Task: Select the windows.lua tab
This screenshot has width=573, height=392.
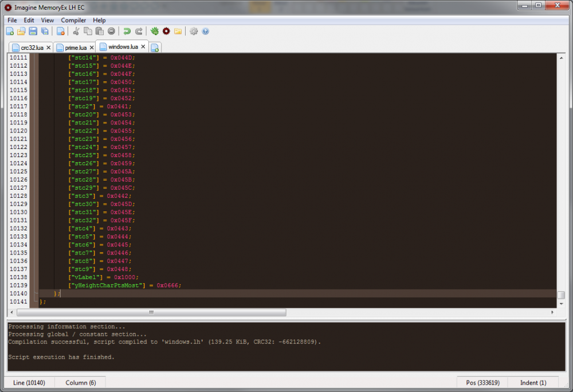Action: click(x=122, y=46)
